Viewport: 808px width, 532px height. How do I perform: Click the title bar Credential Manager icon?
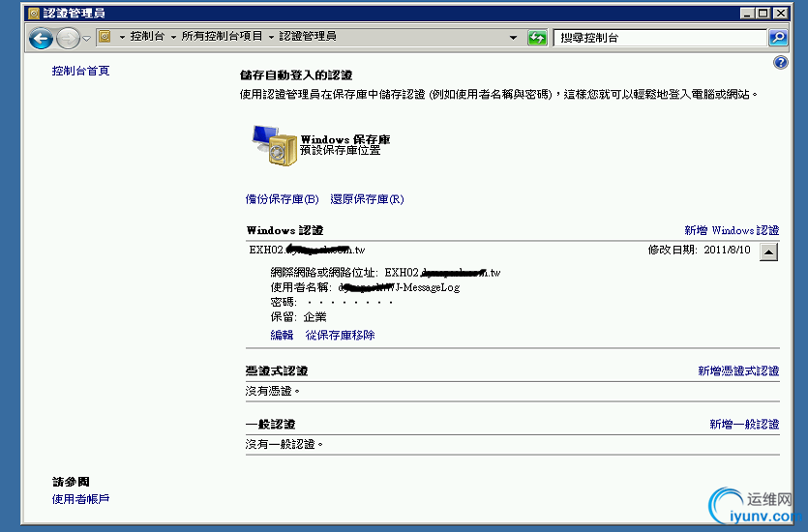34,14
